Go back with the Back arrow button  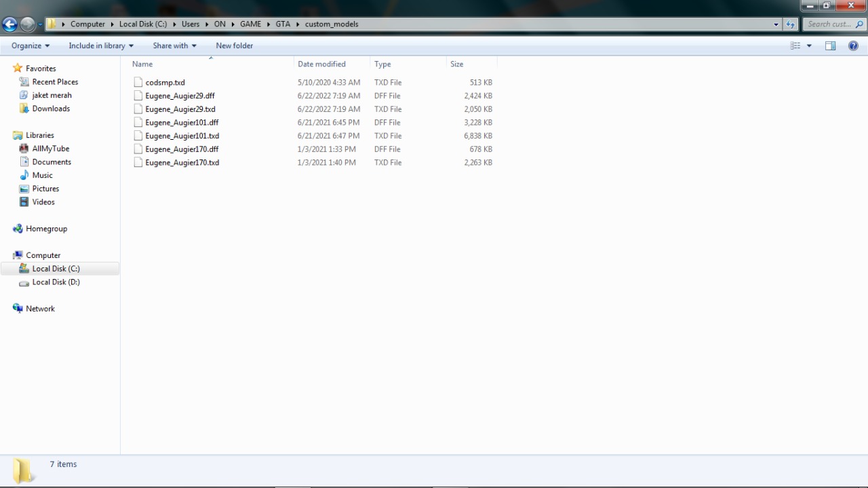(x=9, y=24)
